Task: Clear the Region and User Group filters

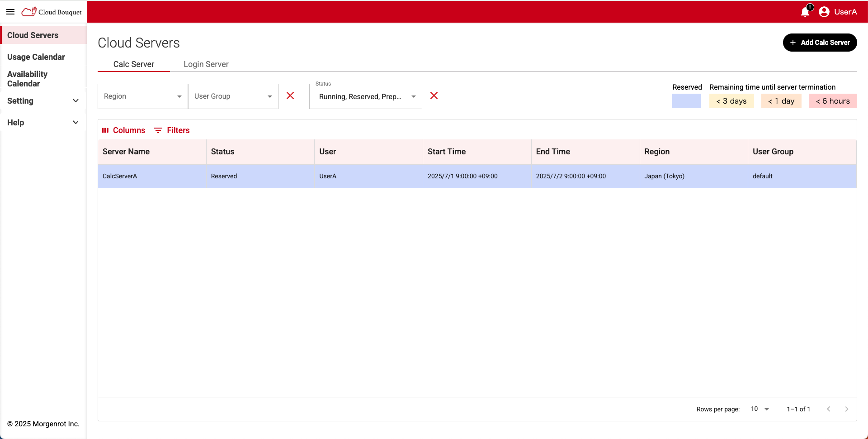Action: [290, 96]
